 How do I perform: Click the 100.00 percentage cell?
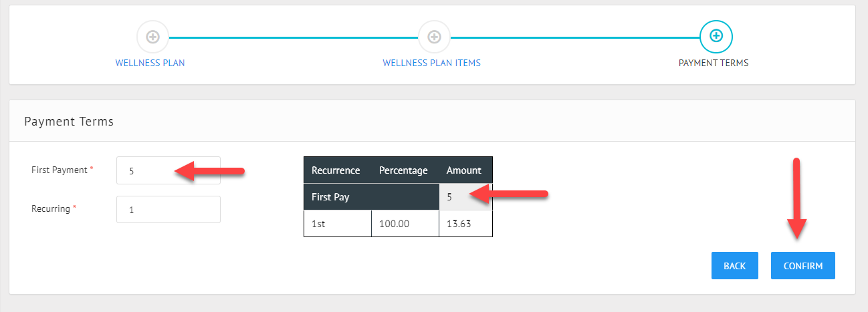pos(405,224)
